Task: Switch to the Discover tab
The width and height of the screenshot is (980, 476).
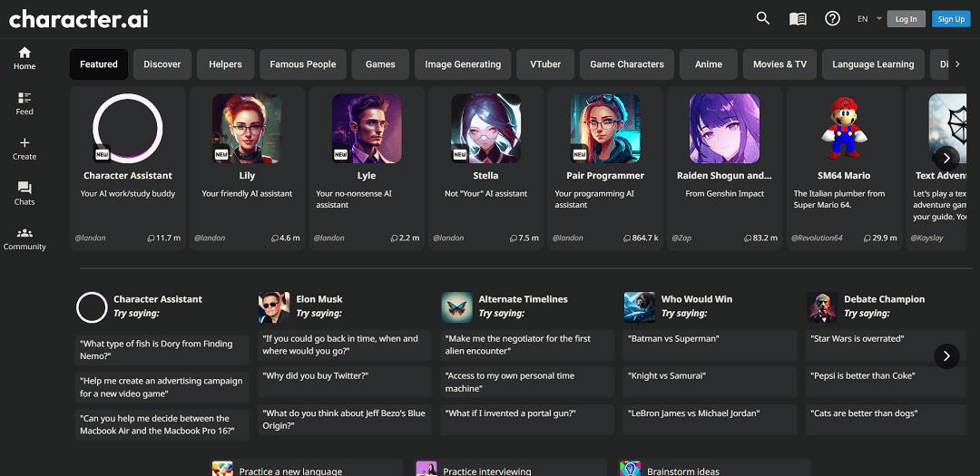Action: 162,64
